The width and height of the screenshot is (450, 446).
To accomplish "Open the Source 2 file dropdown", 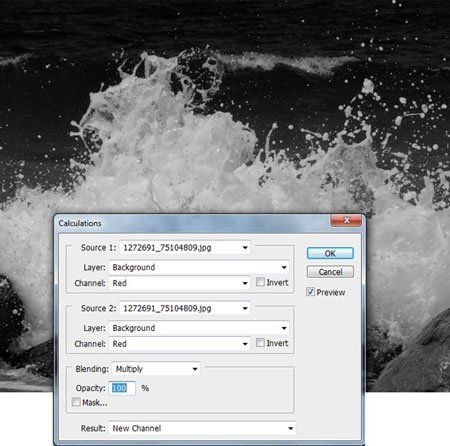I will coord(185,308).
